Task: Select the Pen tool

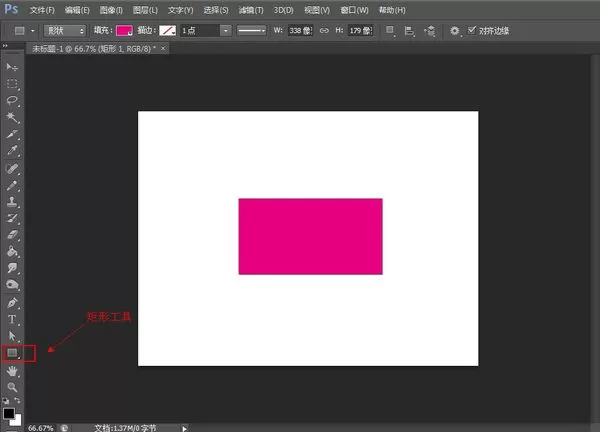Action: [x=12, y=303]
